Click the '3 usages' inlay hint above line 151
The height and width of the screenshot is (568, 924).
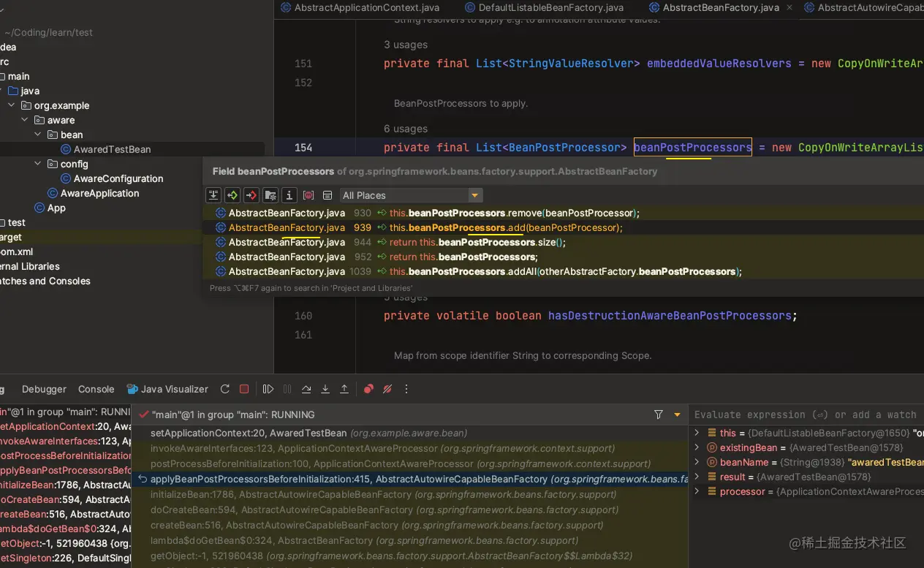pos(406,45)
